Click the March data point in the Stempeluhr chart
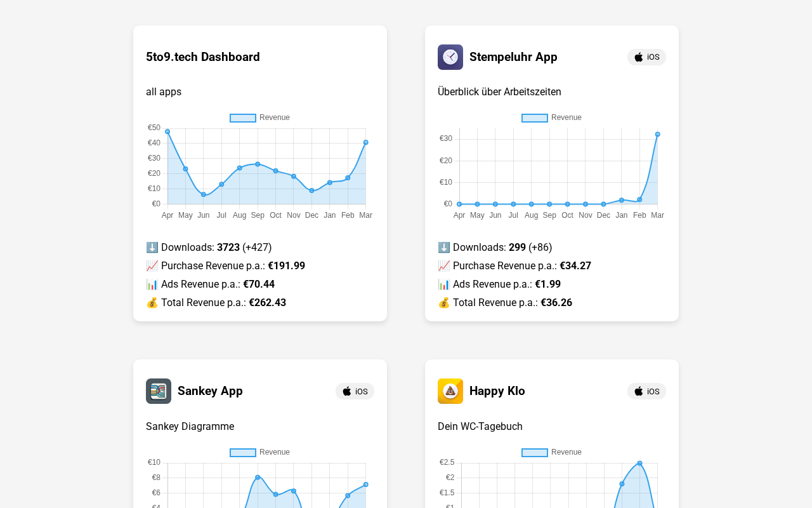 (x=657, y=135)
